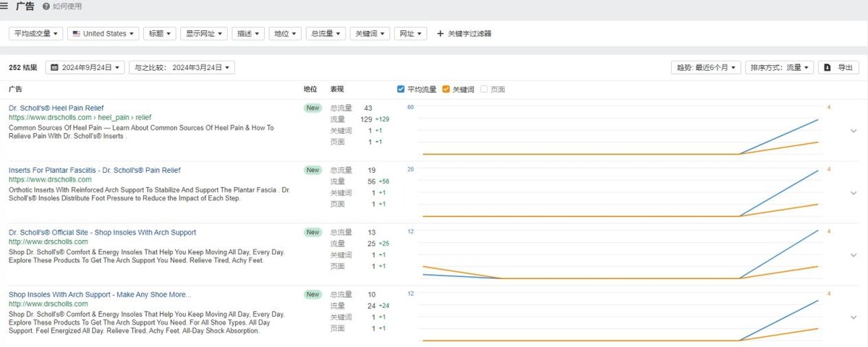Open the 趋势: 最近6个月 dropdown

point(706,67)
